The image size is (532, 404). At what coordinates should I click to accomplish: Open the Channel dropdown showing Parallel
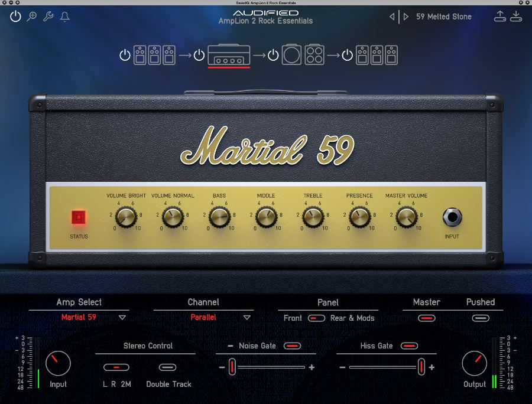[247, 317]
